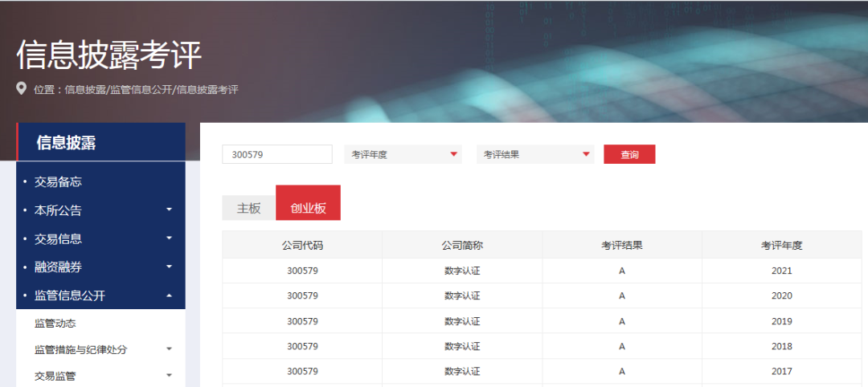This screenshot has height=387, width=868.
Task: Open the 考评结果 dropdown
Action: point(535,154)
